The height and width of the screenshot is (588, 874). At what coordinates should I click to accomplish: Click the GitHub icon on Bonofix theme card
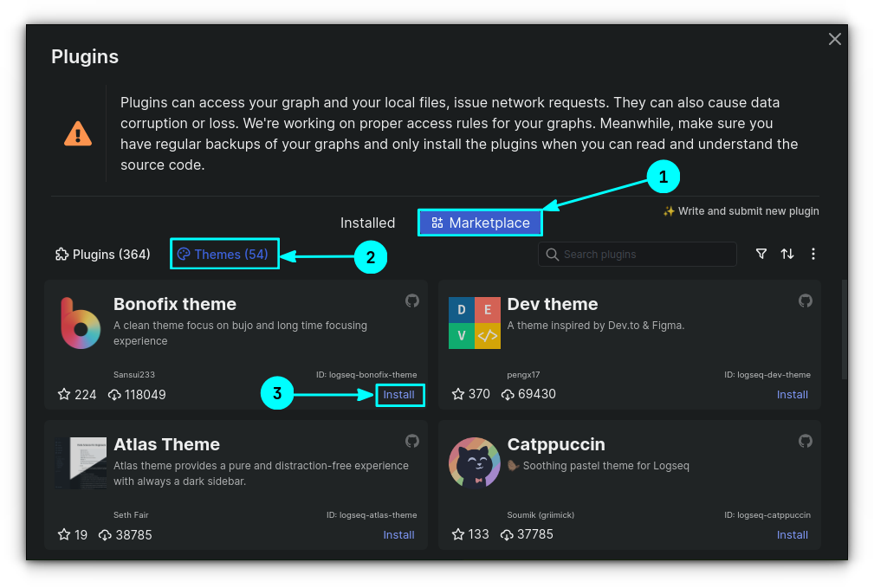pos(412,300)
